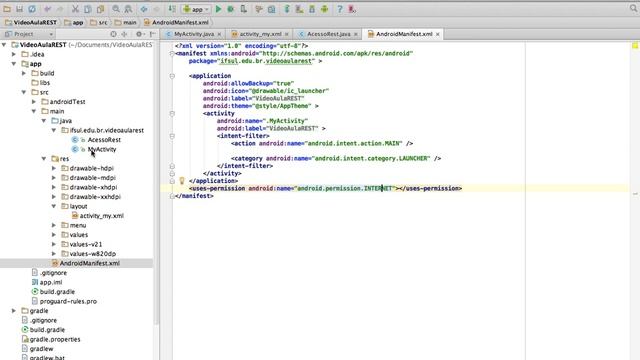Select AcessoRest class in project tree

click(104, 140)
